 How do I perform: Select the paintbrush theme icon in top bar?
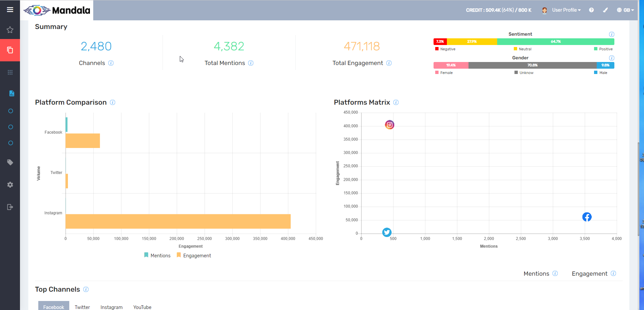(605, 10)
